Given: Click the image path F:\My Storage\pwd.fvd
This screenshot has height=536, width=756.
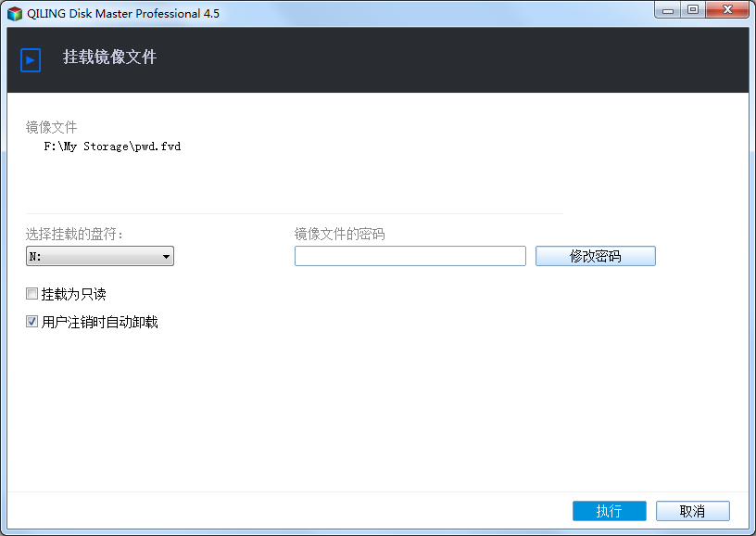Looking at the screenshot, I should coord(112,147).
